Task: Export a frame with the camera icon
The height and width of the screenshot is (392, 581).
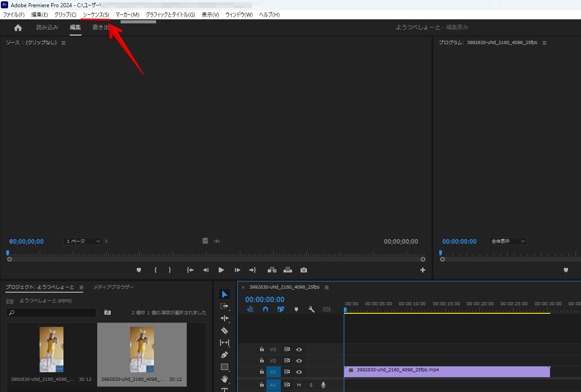Action: (x=303, y=270)
